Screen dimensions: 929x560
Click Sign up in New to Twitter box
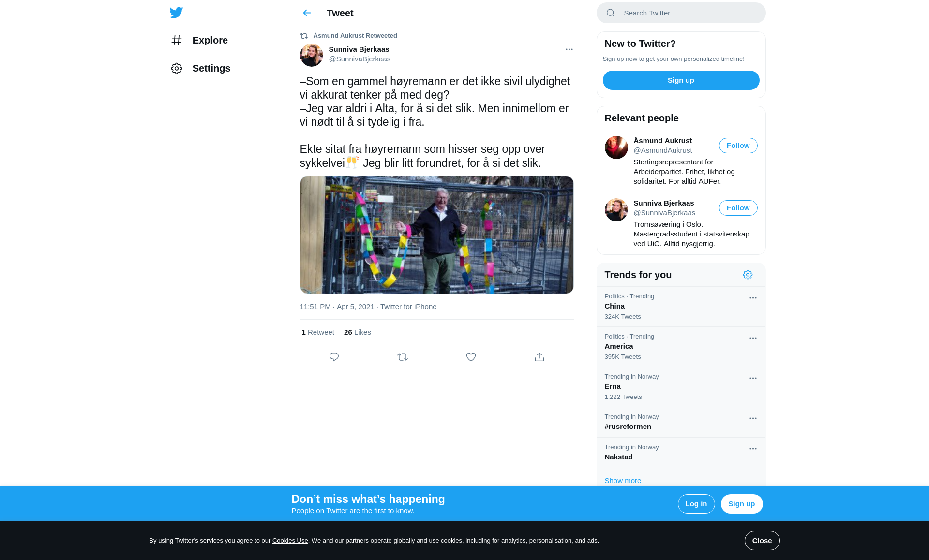pyautogui.click(x=681, y=80)
